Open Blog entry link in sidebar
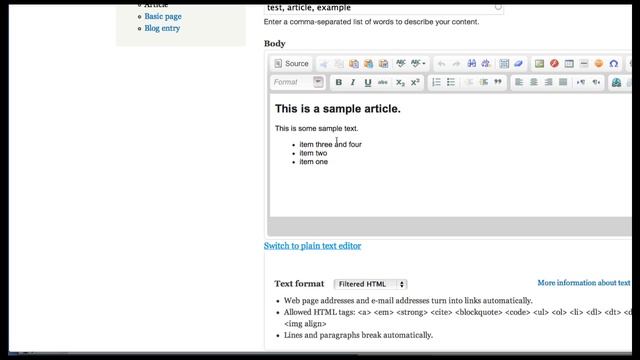The height and width of the screenshot is (360, 640). coord(162,28)
